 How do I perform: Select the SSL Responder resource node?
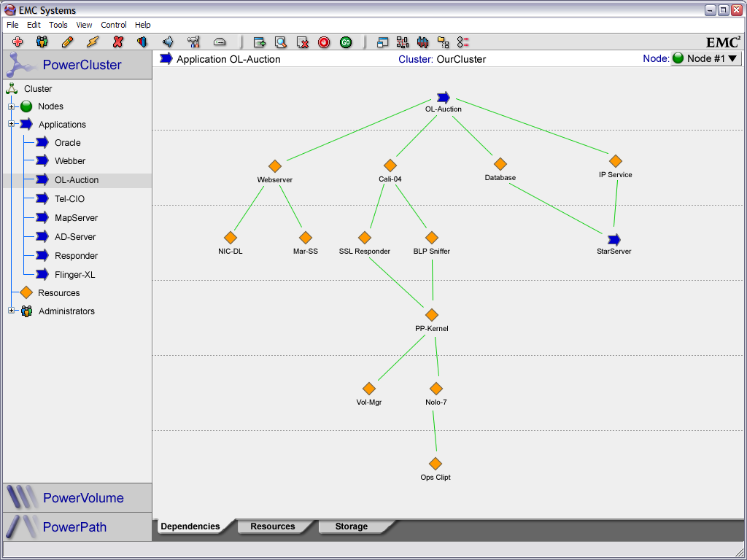point(365,238)
